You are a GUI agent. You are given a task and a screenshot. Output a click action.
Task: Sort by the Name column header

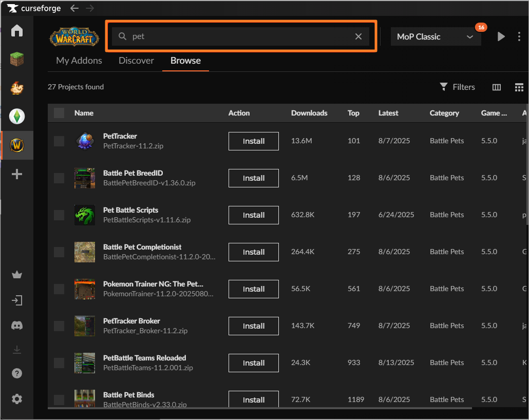pyautogui.click(x=84, y=113)
